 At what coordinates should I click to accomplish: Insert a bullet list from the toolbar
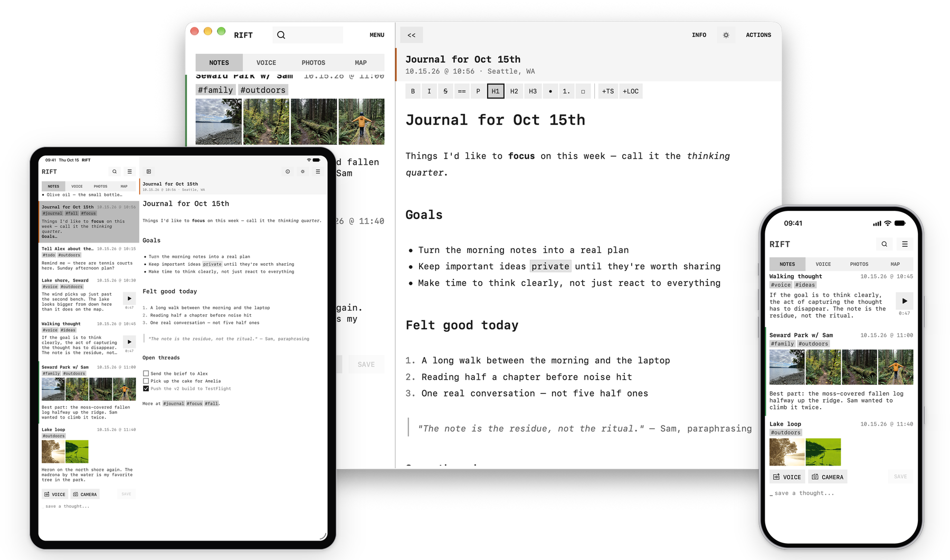pyautogui.click(x=550, y=91)
